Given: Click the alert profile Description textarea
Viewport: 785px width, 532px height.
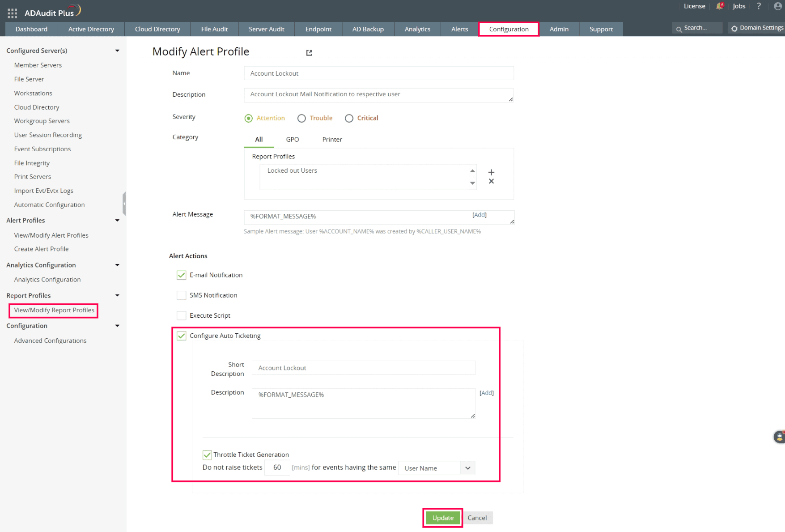Looking at the screenshot, I should pyautogui.click(x=379, y=95).
